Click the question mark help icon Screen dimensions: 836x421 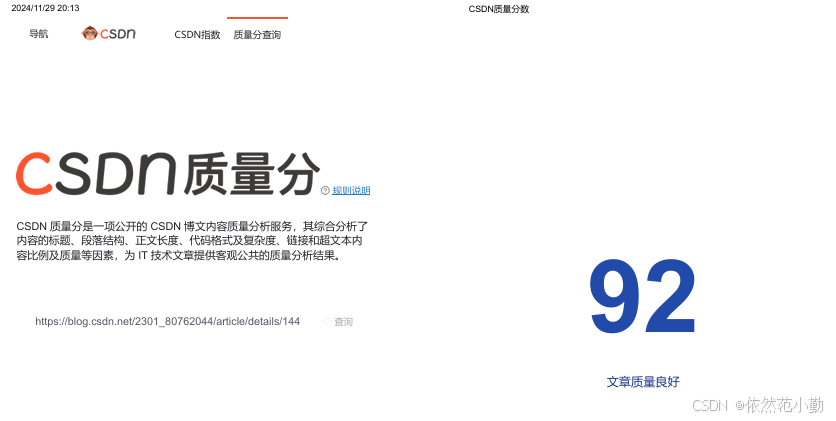325,190
